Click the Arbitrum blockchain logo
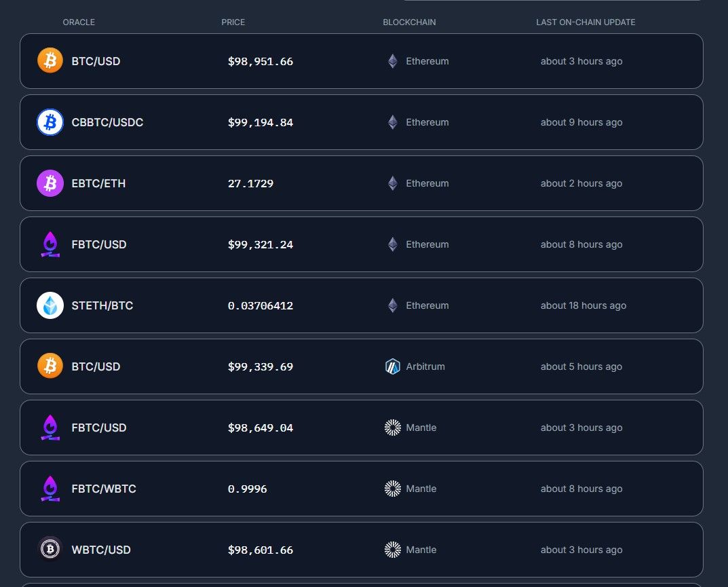The image size is (728, 587). tap(393, 366)
